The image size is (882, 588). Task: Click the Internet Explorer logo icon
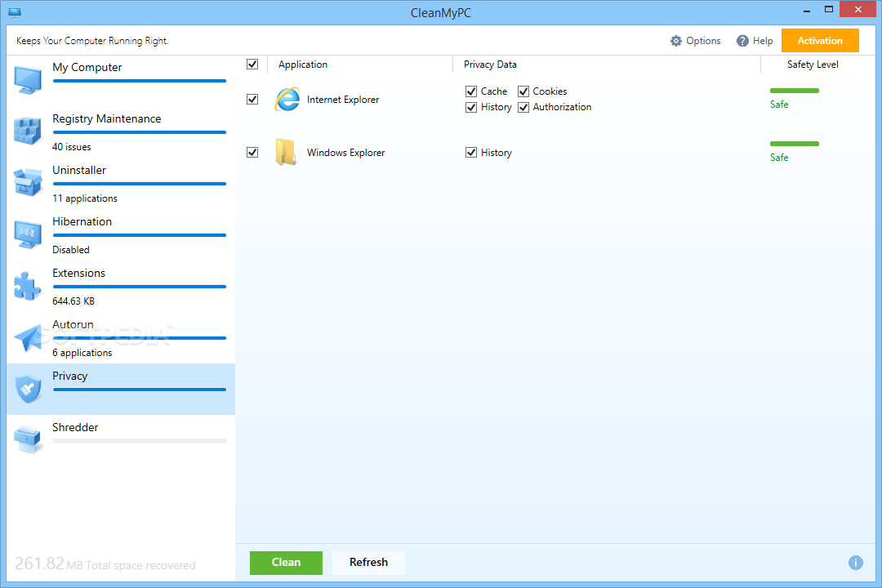[x=287, y=100]
